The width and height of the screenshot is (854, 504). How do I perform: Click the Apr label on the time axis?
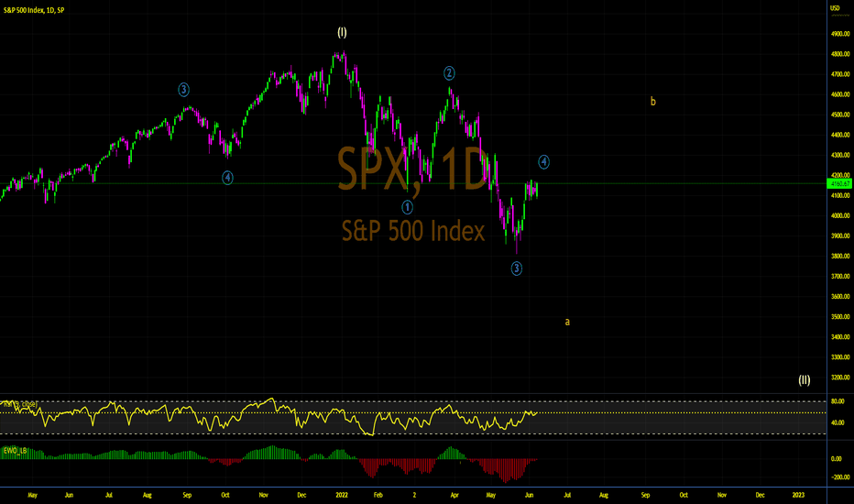(x=454, y=495)
